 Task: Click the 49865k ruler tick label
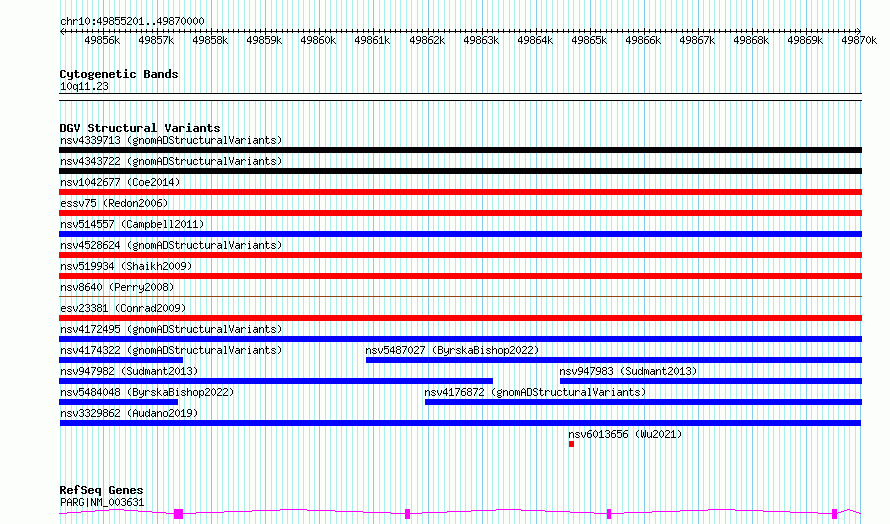589,40
